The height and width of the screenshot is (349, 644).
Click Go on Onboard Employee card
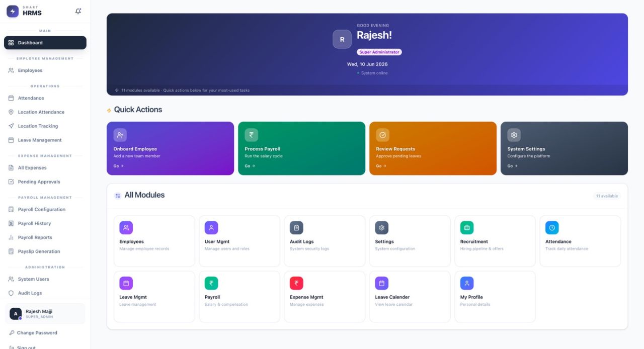118,166
